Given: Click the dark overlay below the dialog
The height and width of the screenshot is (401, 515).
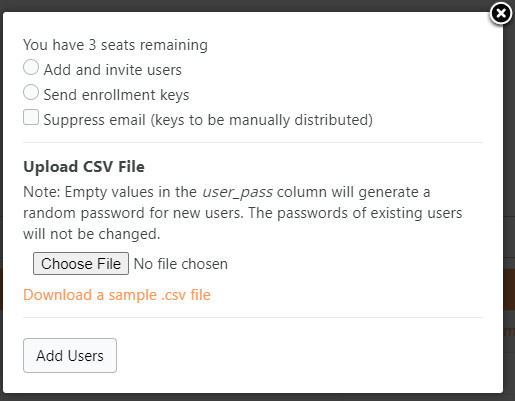Looking at the screenshot, I should pos(257,397).
